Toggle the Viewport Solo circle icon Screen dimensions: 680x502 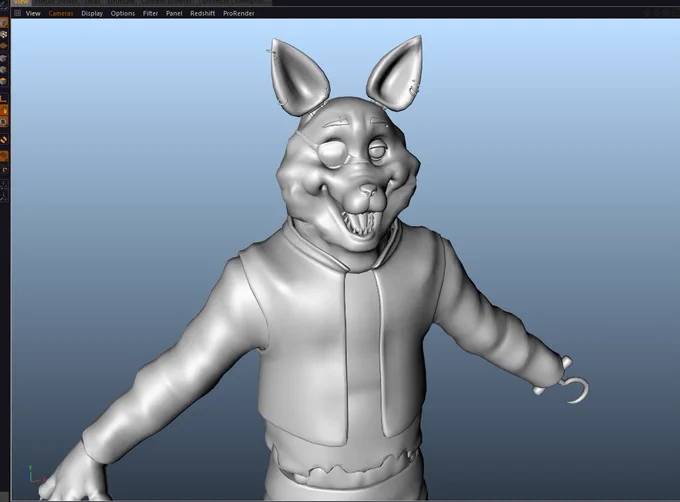[3, 122]
